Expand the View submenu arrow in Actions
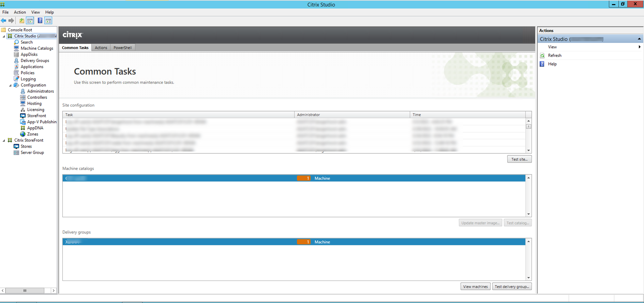 pos(640,47)
